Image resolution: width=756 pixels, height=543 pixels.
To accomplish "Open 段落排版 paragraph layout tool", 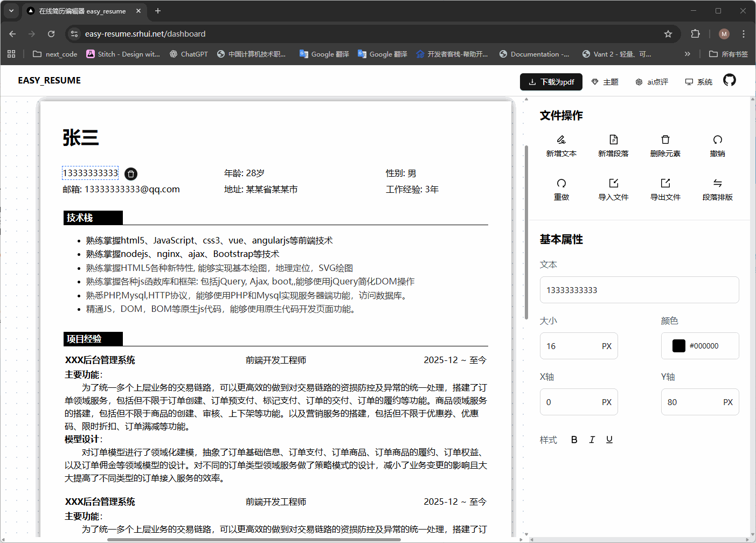I will tap(717, 189).
